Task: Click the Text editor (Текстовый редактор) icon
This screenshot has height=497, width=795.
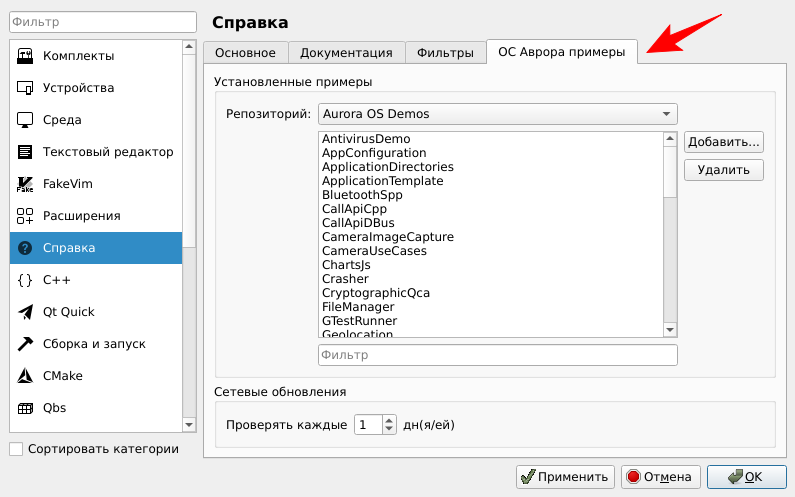Action: 25,152
